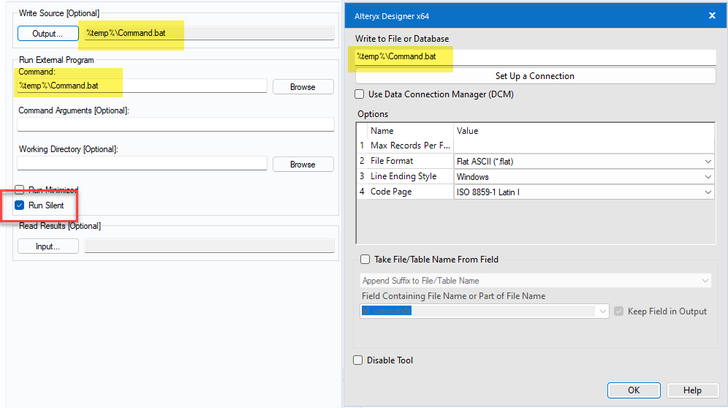Enable the Run Minimized checkbox
728x408 pixels.
pos(22,190)
